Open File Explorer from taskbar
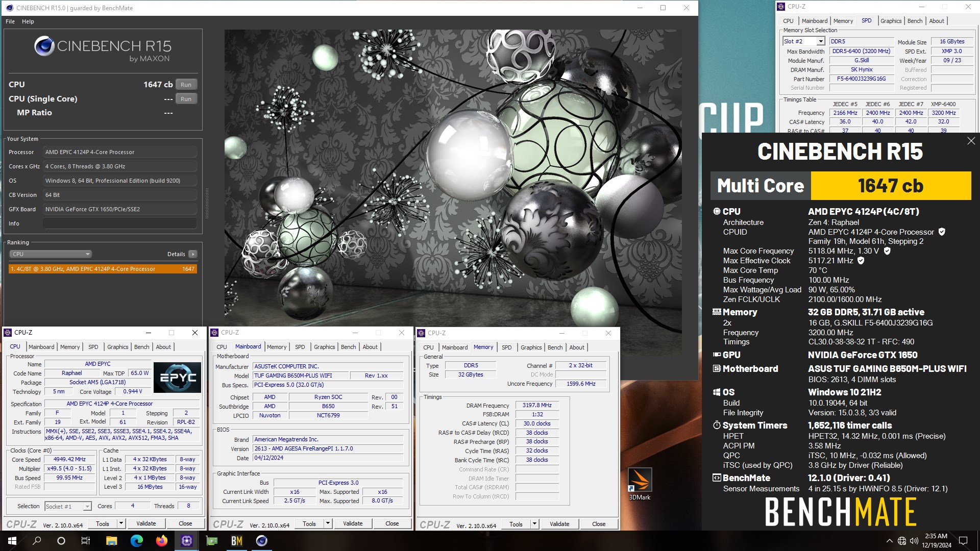This screenshot has width=980, height=551. click(111, 541)
